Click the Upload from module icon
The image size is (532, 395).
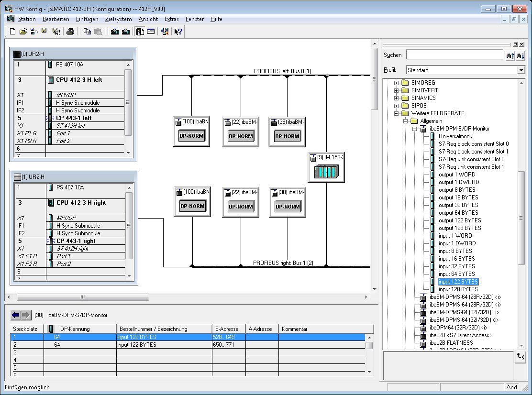tap(126, 32)
